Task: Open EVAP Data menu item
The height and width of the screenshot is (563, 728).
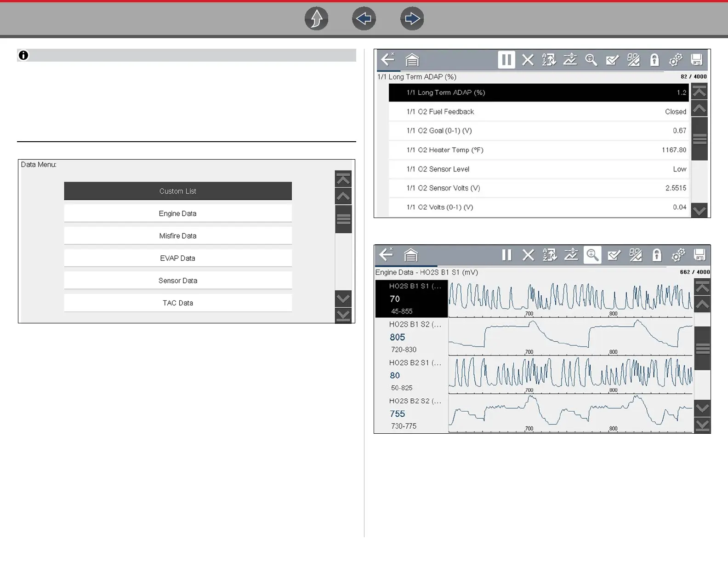Action: (178, 258)
